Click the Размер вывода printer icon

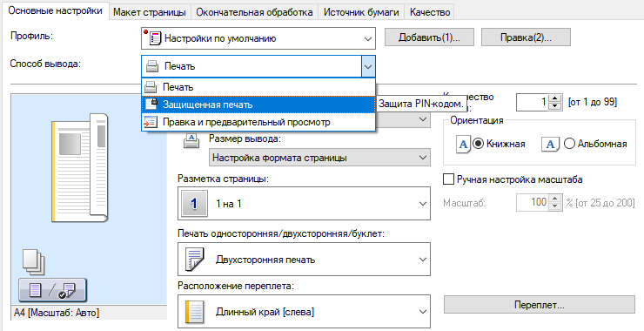point(191,140)
